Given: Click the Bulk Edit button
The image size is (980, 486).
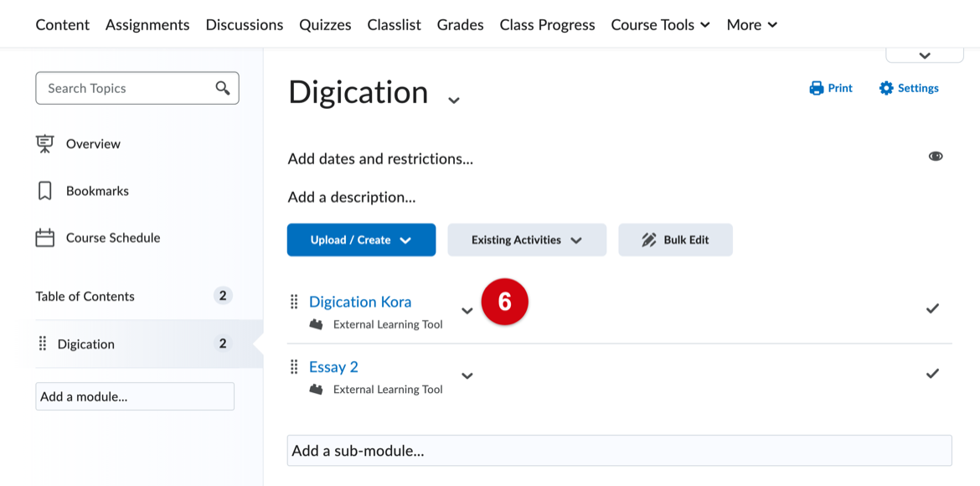Looking at the screenshot, I should pos(676,240).
